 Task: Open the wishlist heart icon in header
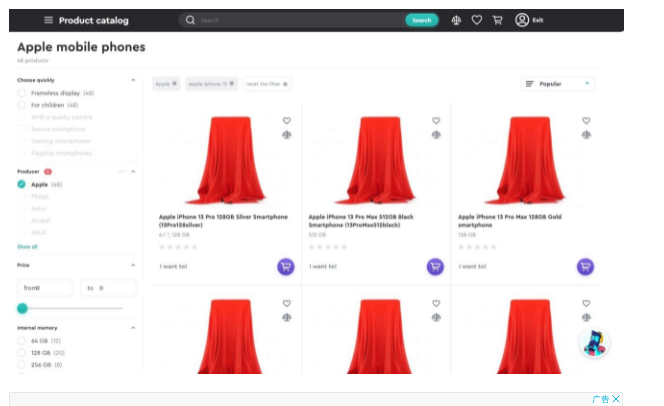pos(477,20)
